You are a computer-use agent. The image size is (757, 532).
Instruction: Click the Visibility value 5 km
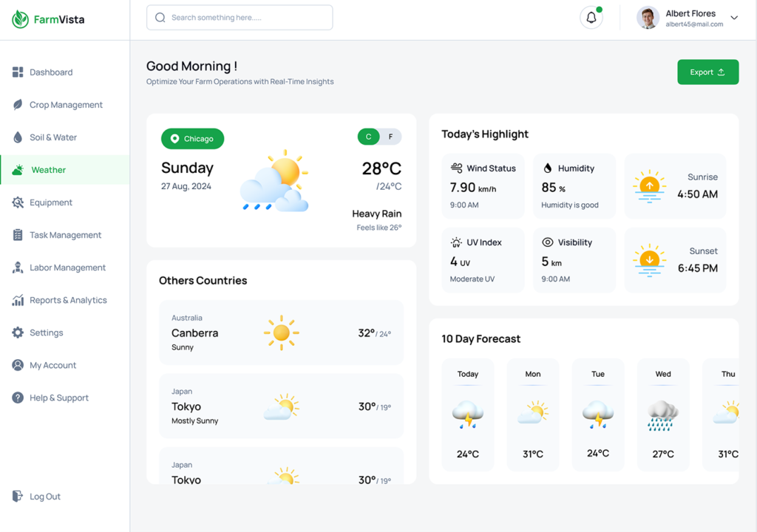[551, 262]
